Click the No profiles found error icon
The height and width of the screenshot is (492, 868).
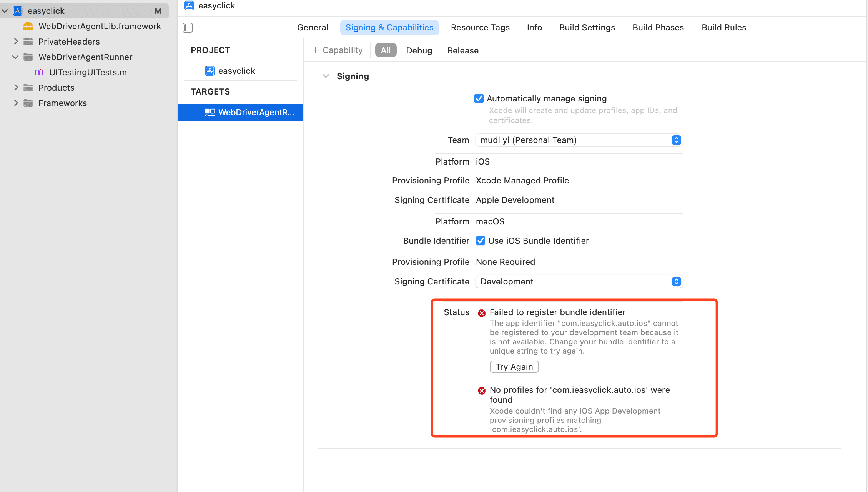coord(481,391)
